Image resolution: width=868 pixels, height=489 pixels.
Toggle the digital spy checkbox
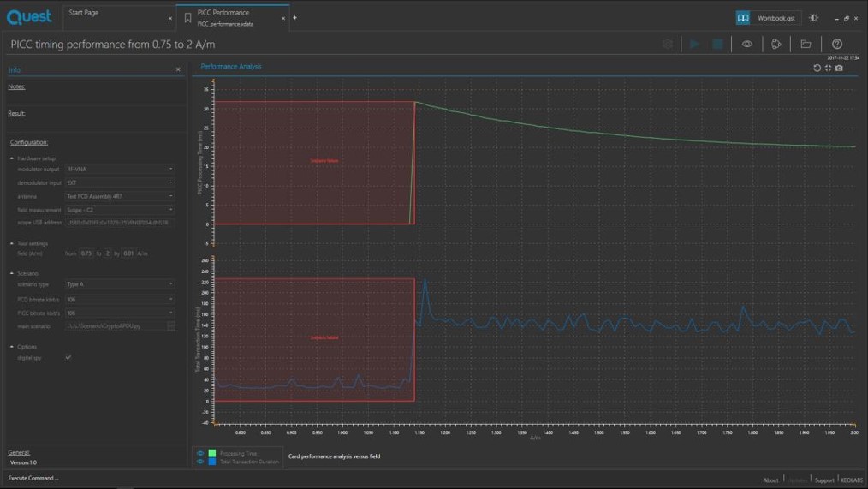[68, 357]
